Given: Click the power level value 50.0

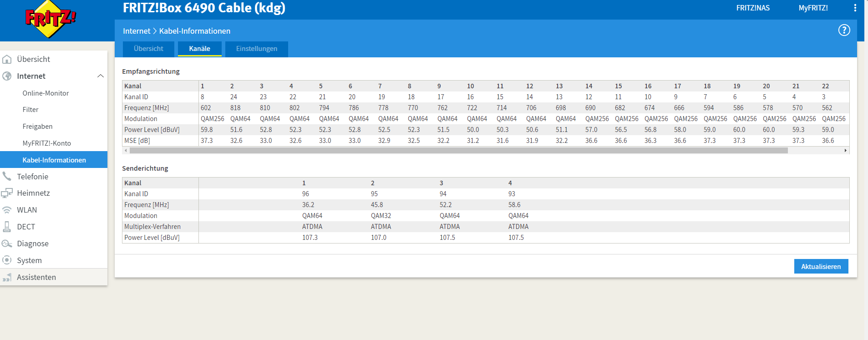Looking at the screenshot, I should (473, 130).
